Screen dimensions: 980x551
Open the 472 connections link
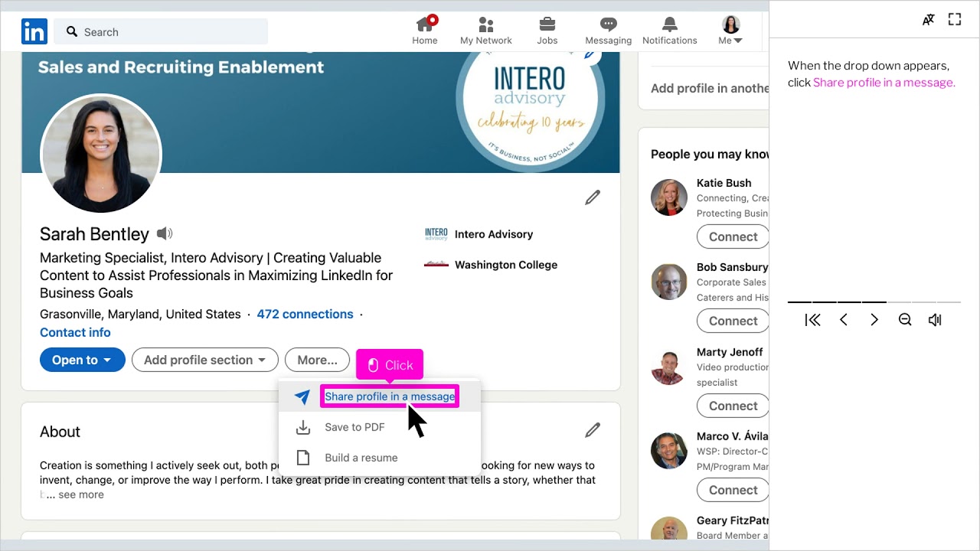(305, 314)
